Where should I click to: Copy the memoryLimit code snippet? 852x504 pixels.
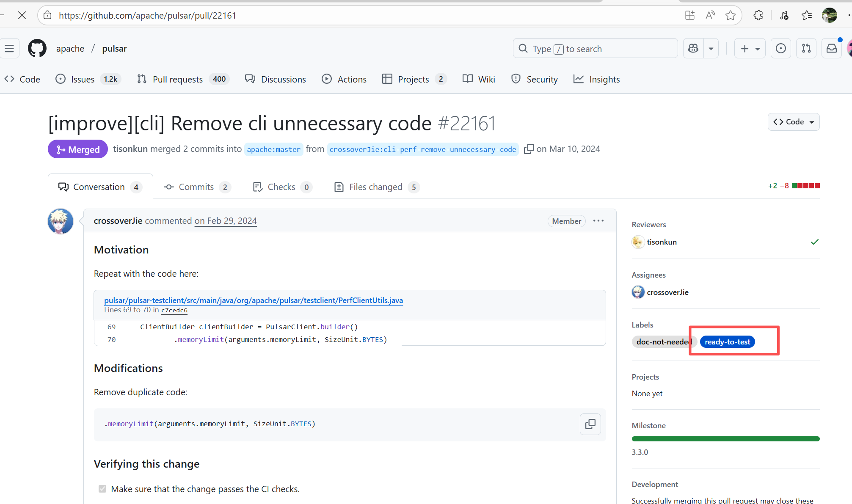click(x=590, y=424)
